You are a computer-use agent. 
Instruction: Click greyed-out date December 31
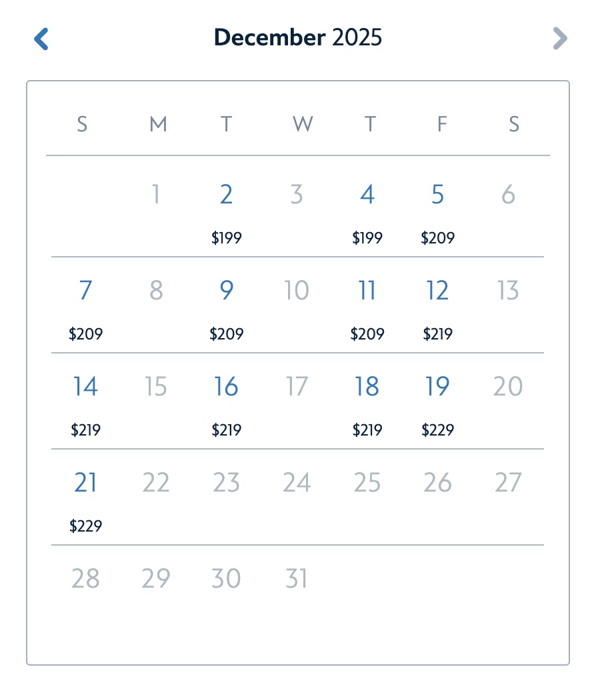[x=297, y=579]
